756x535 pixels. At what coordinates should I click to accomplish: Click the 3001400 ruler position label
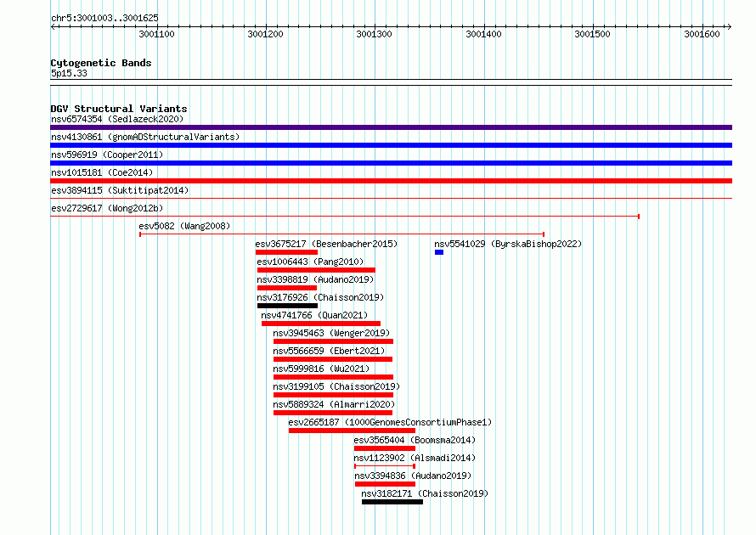(x=483, y=34)
